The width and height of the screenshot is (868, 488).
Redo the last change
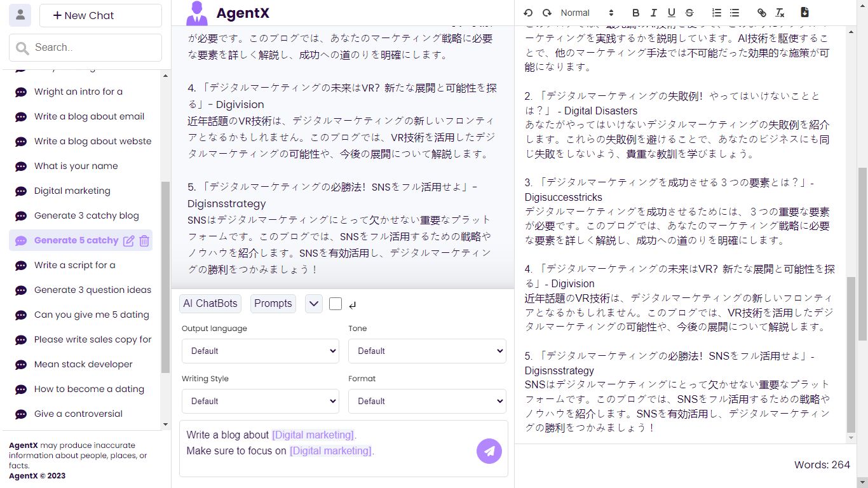(x=546, y=13)
